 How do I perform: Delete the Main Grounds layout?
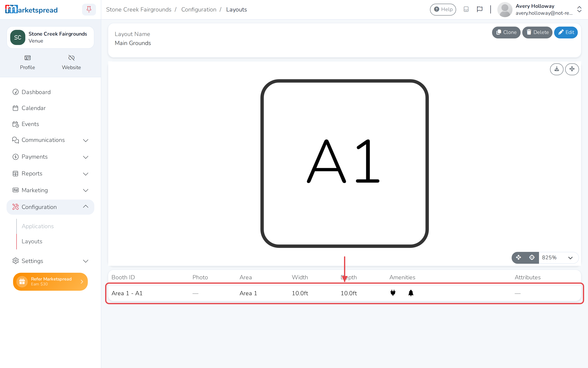click(x=537, y=32)
